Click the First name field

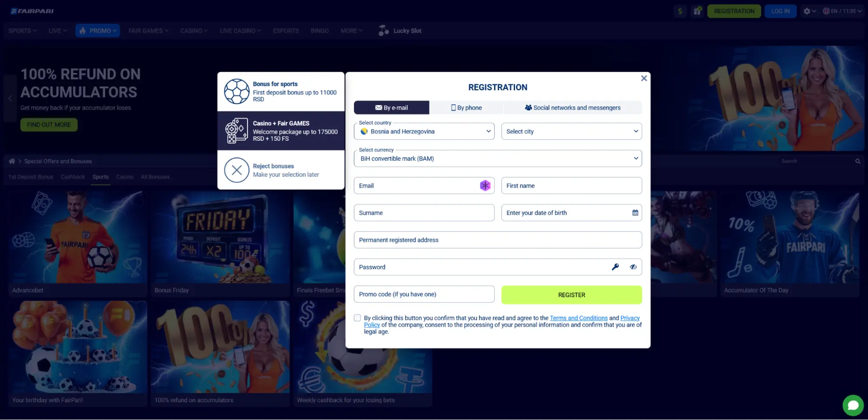(571, 186)
